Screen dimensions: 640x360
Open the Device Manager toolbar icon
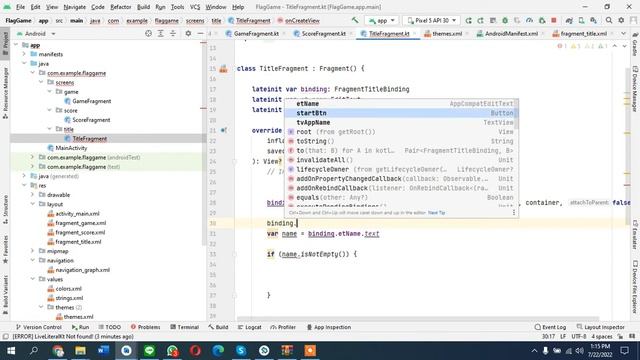point(581,20)
